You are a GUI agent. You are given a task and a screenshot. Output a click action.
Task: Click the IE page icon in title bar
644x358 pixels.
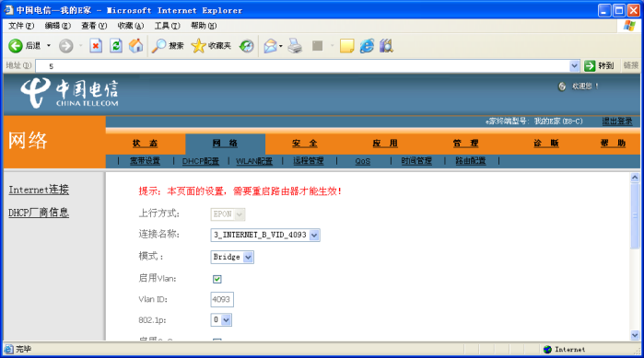8,10
